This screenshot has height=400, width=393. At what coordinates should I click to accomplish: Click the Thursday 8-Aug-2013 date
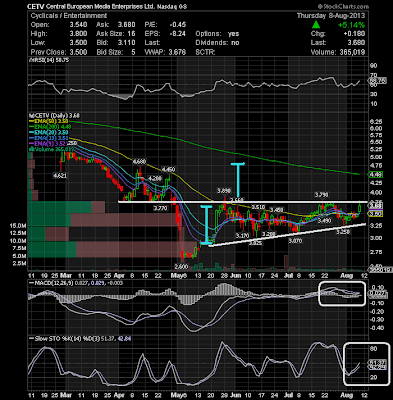[331, 16]
